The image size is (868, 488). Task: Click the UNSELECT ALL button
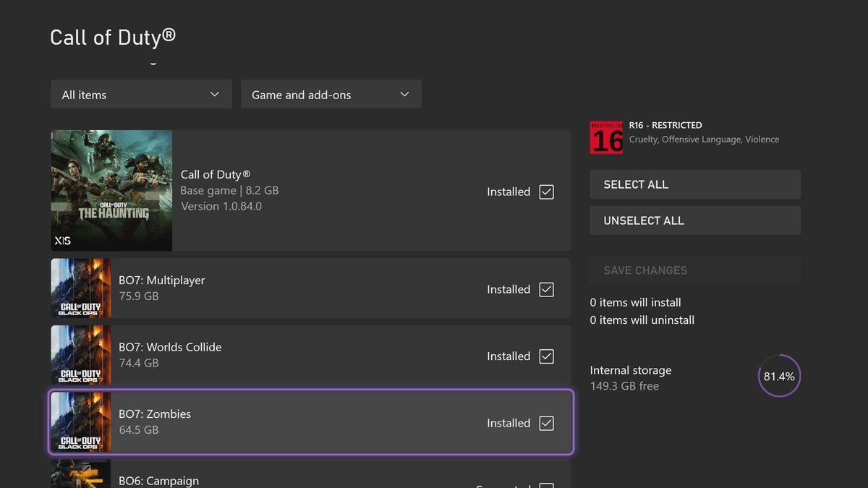(x=695, y=221)
